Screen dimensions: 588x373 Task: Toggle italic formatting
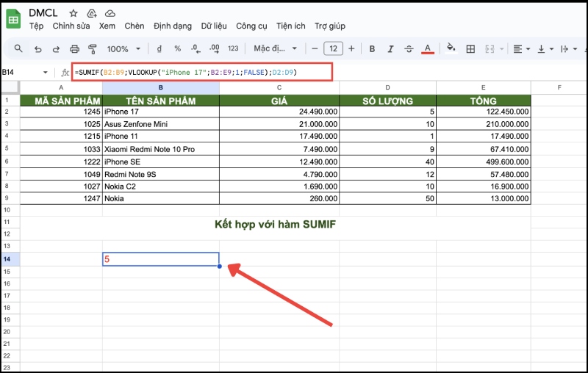(x=390, y=49)
